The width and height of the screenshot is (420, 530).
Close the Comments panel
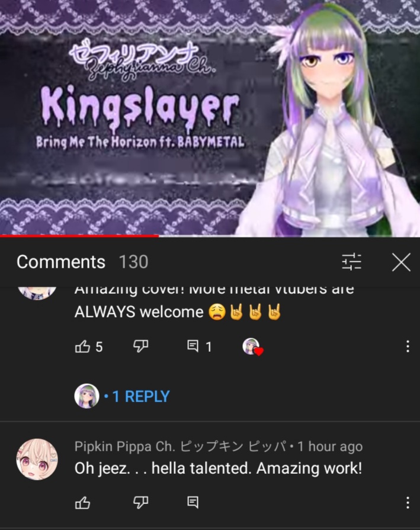tap(401, 262)
